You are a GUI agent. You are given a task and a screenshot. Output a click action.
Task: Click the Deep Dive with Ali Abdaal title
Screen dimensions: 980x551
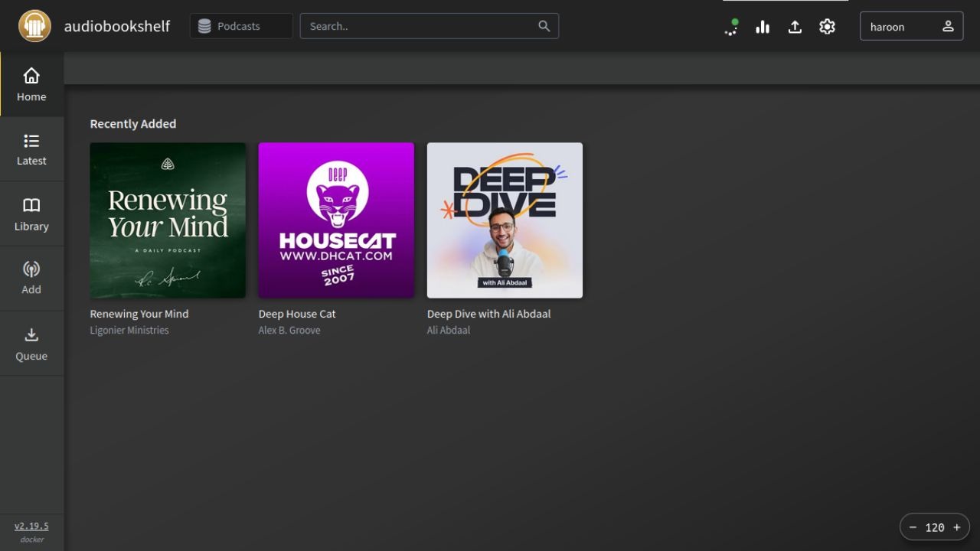tap(488, 314)
